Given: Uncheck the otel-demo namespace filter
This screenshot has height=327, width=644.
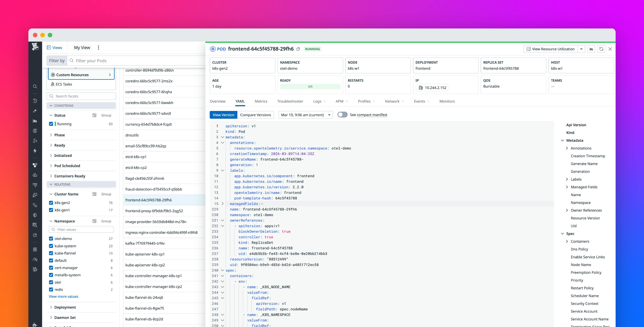Looking at the screenshot, I should pos(51,239).
